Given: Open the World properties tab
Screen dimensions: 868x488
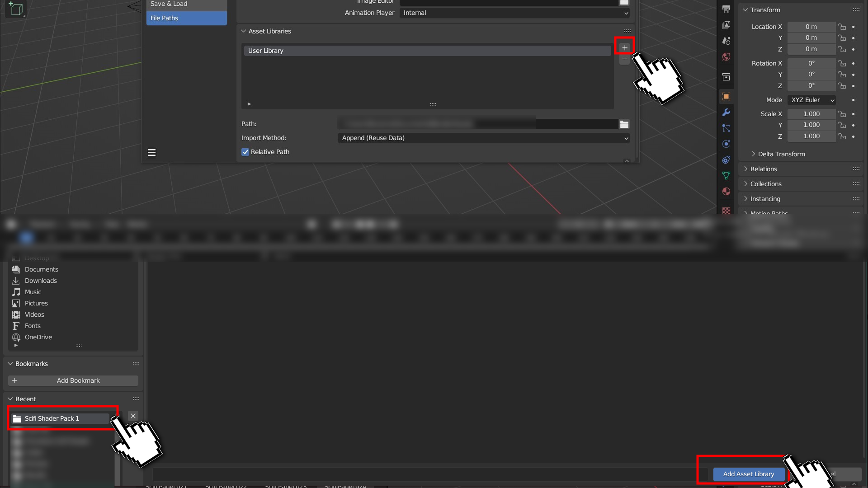Looking at the screenshot, I should point(726,57).
